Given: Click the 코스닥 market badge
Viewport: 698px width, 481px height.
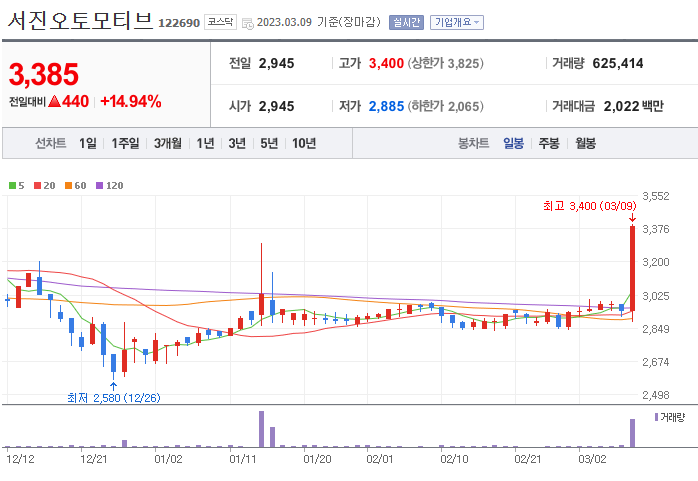Looking at the screenshot, I should [x=220, y=22].
